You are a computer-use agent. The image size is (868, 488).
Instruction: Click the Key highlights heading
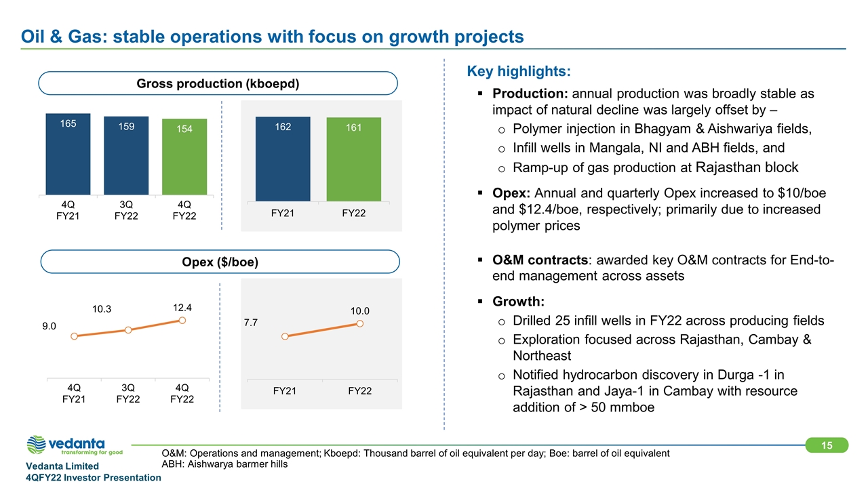pos(519,71)
